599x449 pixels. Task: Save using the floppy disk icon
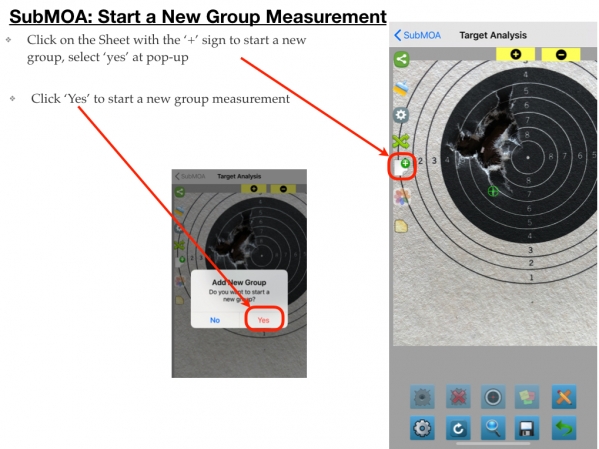tap(528, 428)
